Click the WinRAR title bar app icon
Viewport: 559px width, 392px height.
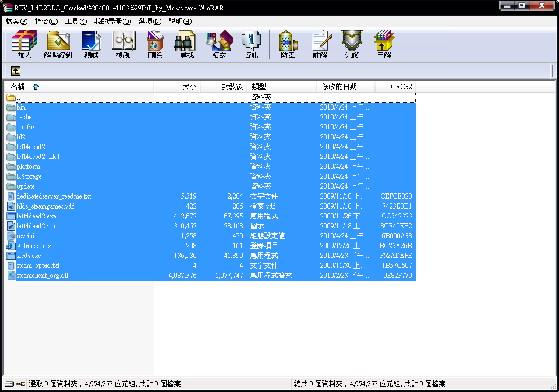pos(8,8)
